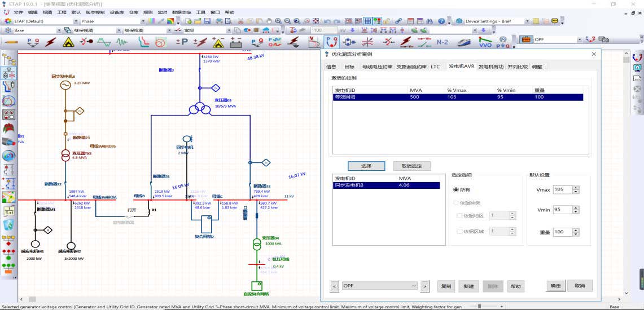Open the VVO volt-var optimization icon
644x310 pixels.
[485, 42]
